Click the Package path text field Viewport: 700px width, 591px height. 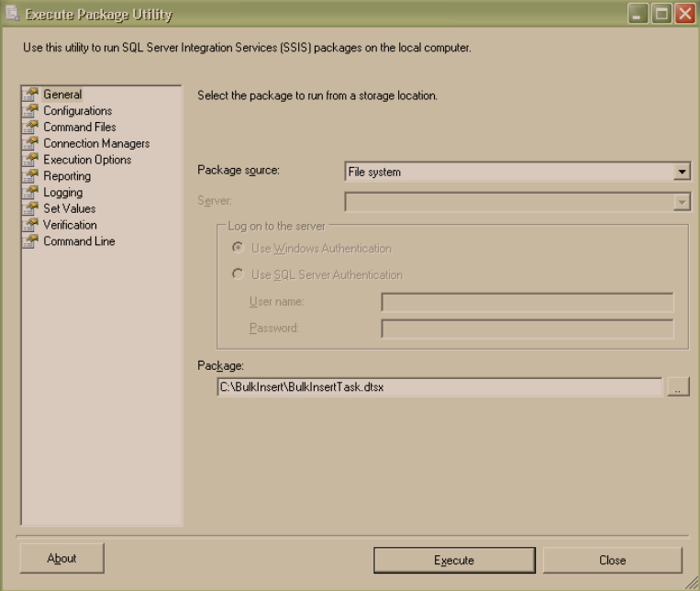pos(439,387)
